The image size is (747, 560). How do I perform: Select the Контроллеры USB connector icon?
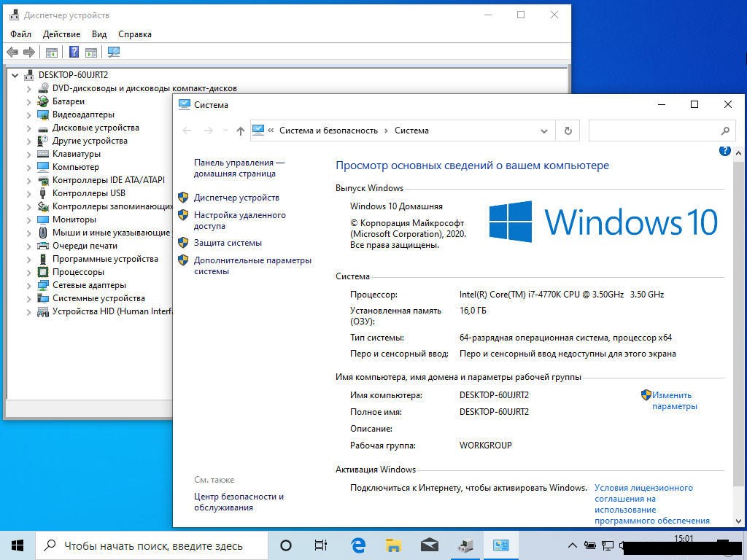click(43, 192)
